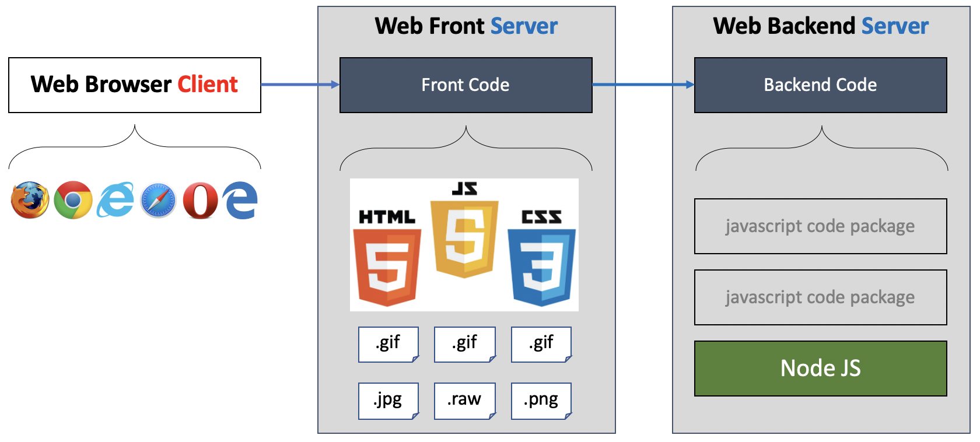Click the red Opera icon

200,201
